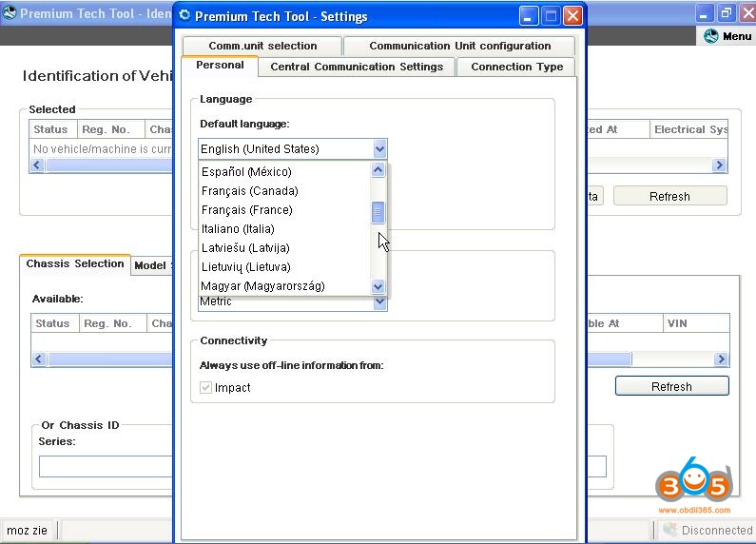Image resolution: width=756 pixels, height=544 pixels.
Task: Click the Settings dialog title bar gear icon
Action: pos(184,15)
